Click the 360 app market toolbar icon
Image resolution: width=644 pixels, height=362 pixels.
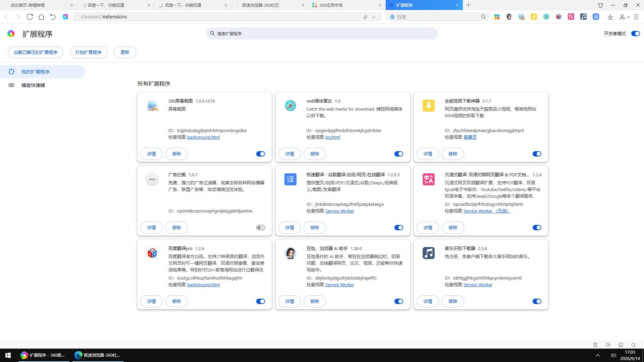point(497,17)
